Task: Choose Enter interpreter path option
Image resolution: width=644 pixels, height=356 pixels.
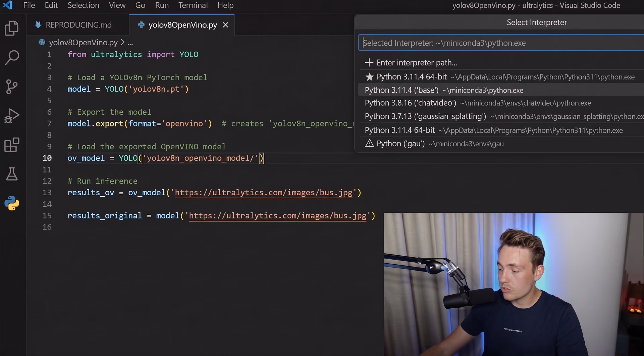Action: 501,63
